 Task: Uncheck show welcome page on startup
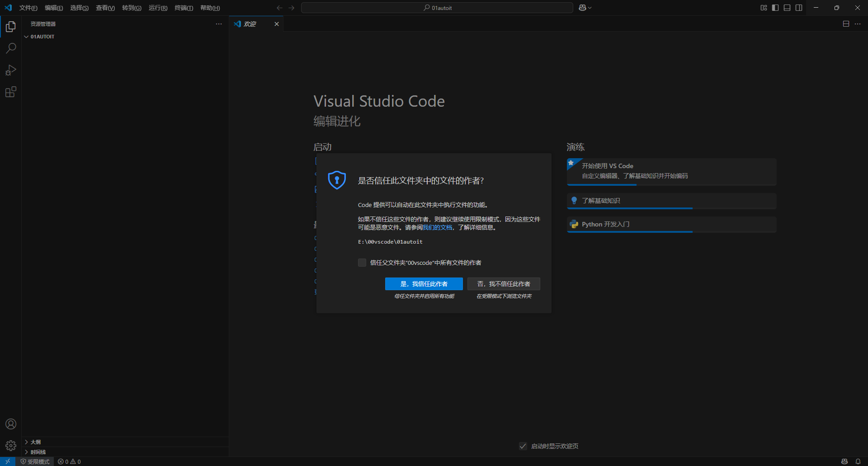coord(523,446)
